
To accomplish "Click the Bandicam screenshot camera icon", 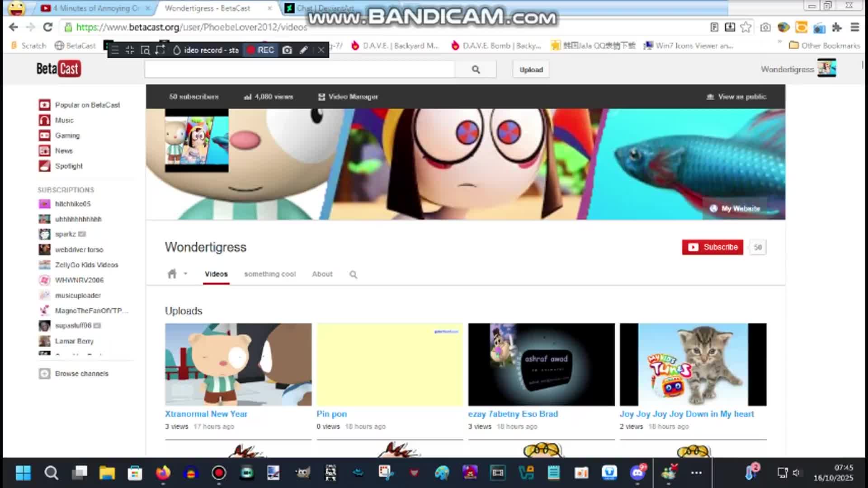I will pos(287,50).
